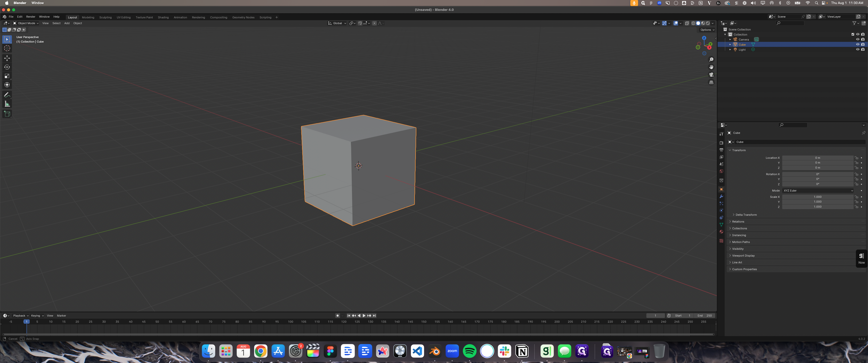Click the End frame 250 field
Image resolution: width=868 pixels, height=363 pixels.
click(x=704, y=316)
